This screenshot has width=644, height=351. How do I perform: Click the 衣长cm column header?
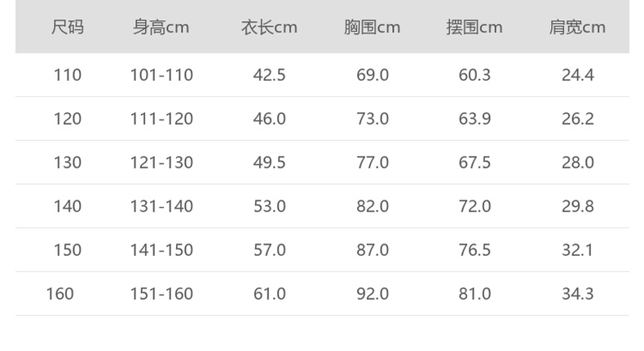(269, 28)
